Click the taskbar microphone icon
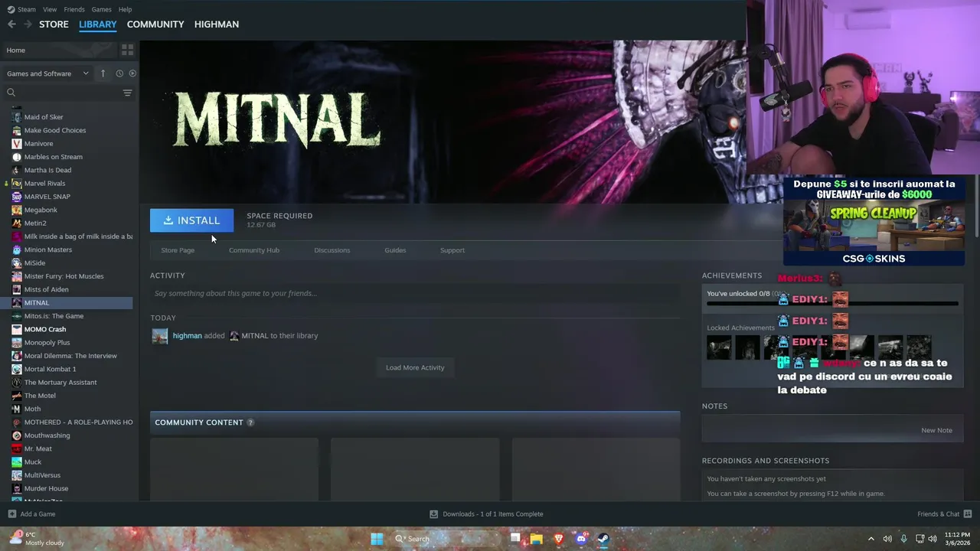Screen dimensions: 980x551 904,539
